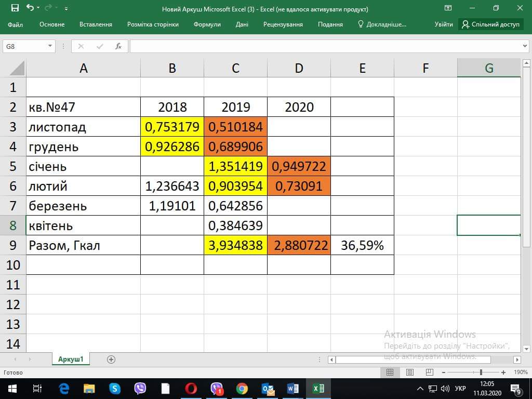Open the Формули ribbon tab

(x=207, y=24)
